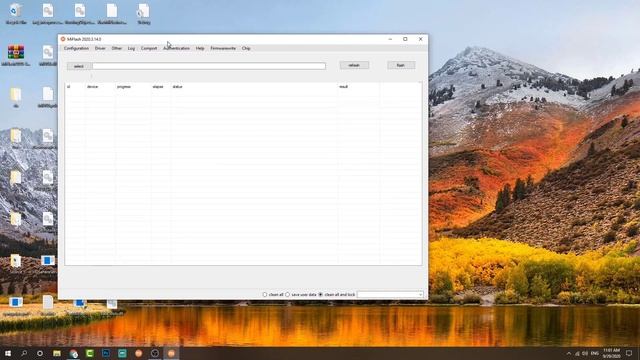640x360 pixels.
Task: Select the clean all radio option
Action: point(265,294)
